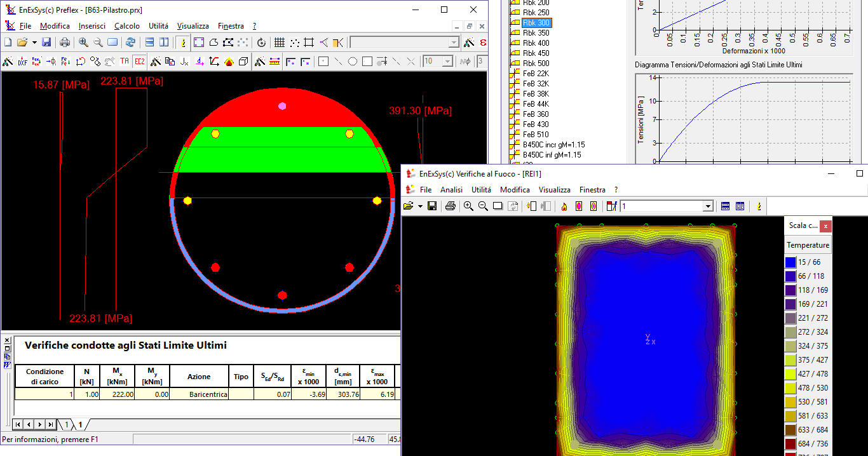Click the Temperature legend header button
Viewport: 868px width, 456px height.
coord(808,245)
